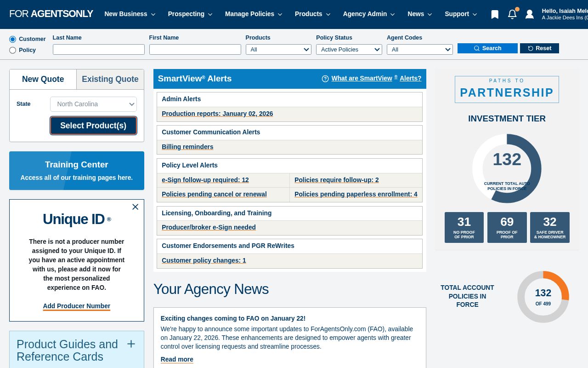Image resolution: width=588 pixels, height=368 pixels.
Task: Open the Manage Policies menu
Action: 254,14
